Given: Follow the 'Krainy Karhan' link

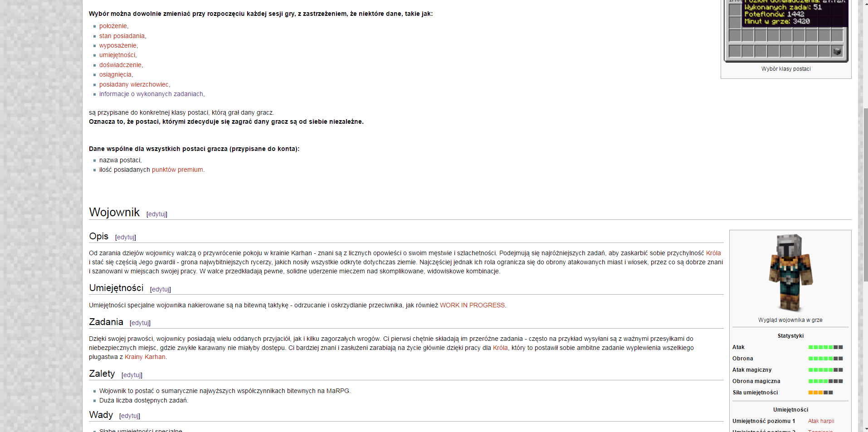Looking at the screenshot, I should click(145, 357).
